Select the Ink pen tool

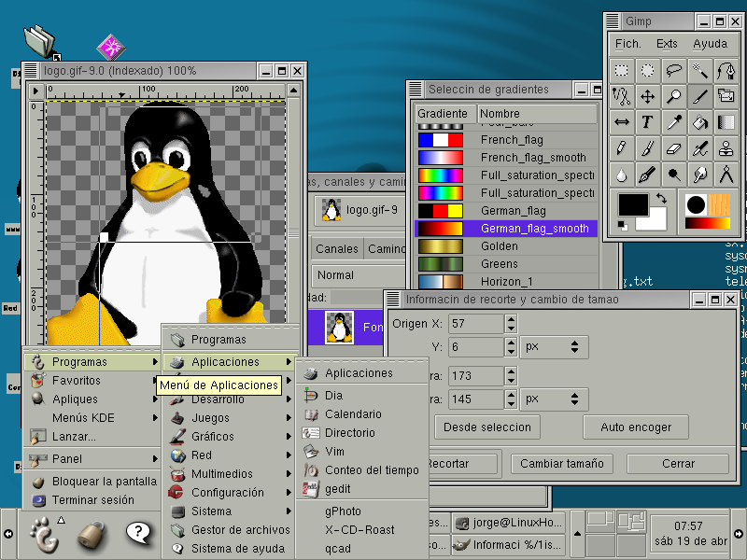tap(647, 175)
